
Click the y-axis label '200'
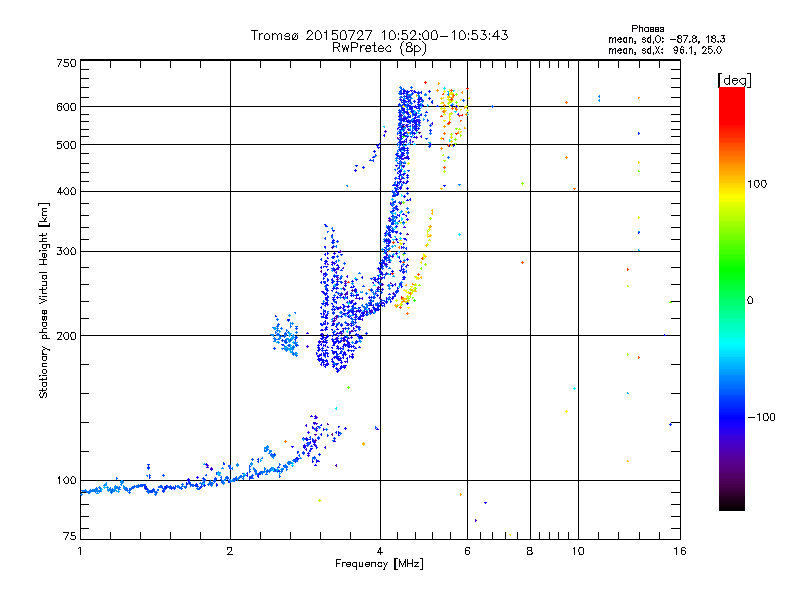(x=66, y=336)
